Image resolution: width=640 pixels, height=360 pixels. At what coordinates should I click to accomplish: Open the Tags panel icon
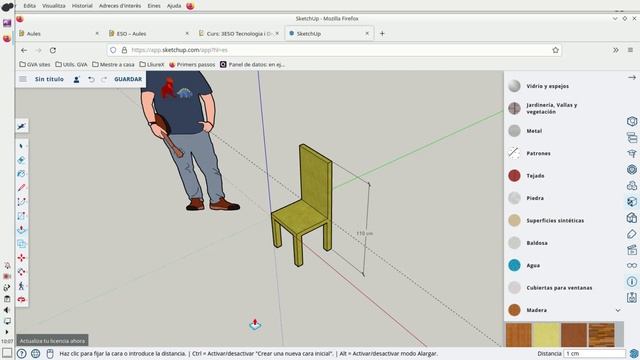click(x=632, y=233)
